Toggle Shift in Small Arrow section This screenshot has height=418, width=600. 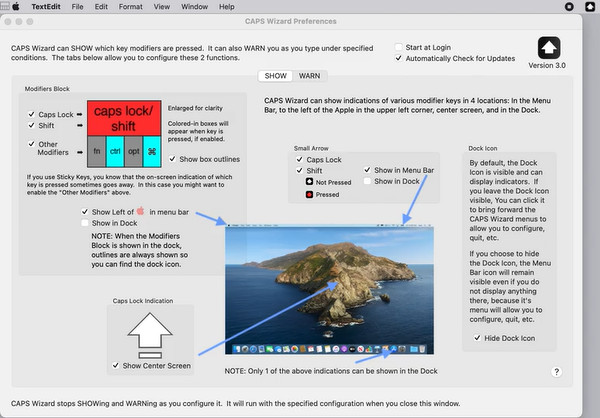tap(299, 170)
